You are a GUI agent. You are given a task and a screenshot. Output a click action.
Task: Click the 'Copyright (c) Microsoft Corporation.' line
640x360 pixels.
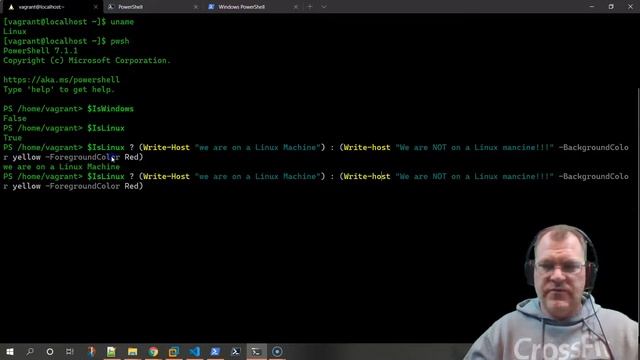[x=87, y=60]
